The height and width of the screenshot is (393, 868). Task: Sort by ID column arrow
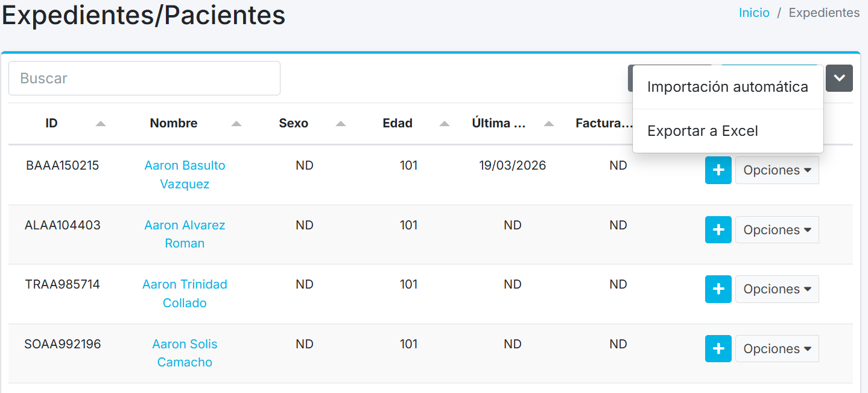[101, 124]
